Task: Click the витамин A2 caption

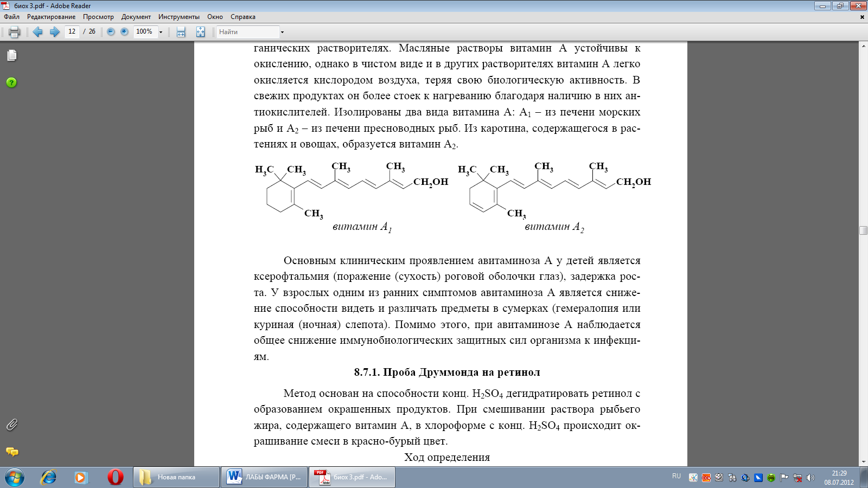Action: tap(554, 227)
